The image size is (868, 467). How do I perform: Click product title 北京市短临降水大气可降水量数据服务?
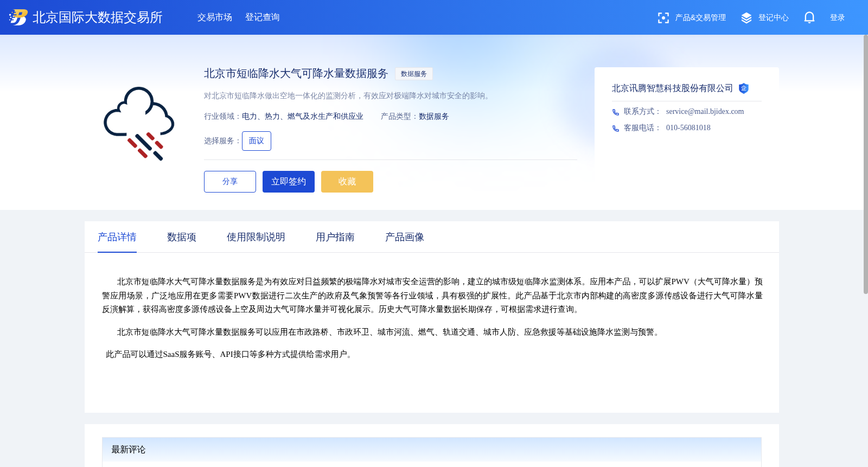click(x=296, y=74)
